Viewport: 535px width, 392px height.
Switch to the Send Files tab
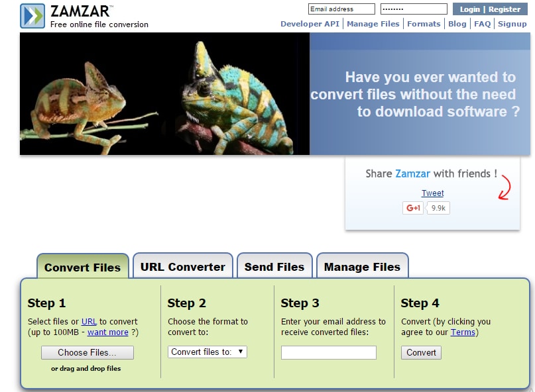tap(274, 266)
